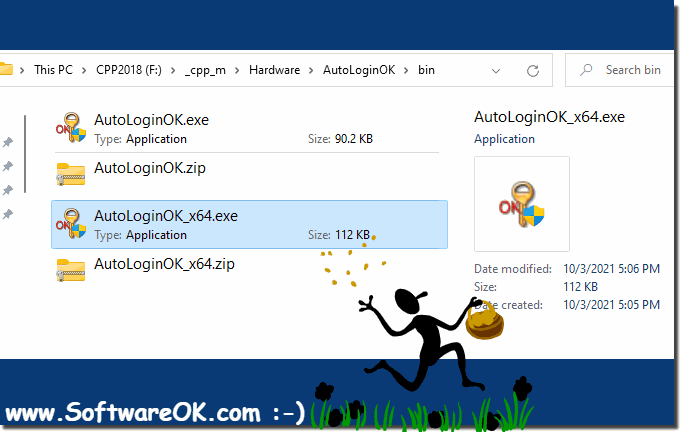The image size is (681, 432).
Task: Click the AutoLoginOK.exe key icon
Action: click(x=71, y=128)
